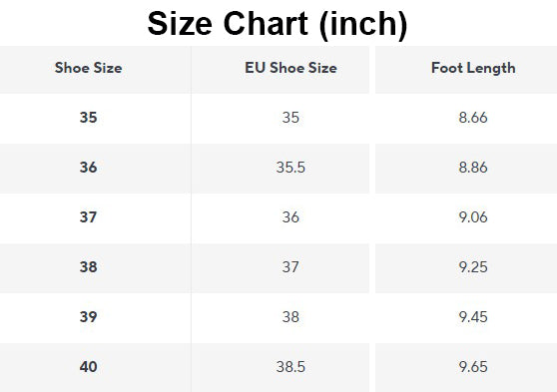This screenshot has height=392, width=557.
Task: Click foot length 8.86 cell
Action: [x=473, y=168]
